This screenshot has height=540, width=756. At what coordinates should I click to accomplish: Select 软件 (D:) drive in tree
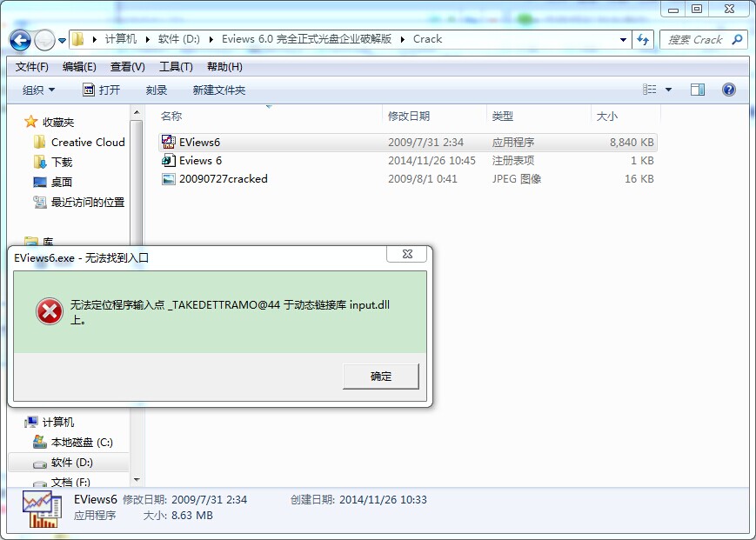71,463
